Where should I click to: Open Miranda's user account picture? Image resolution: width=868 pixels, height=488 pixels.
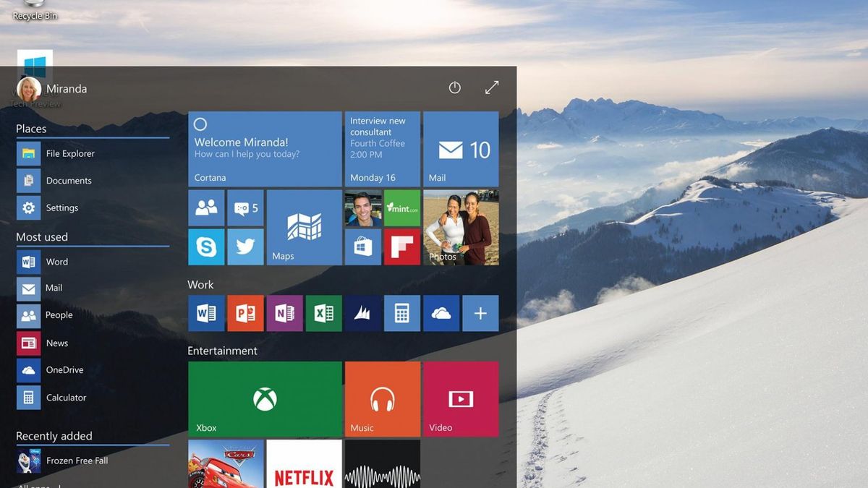coord(29,89)
